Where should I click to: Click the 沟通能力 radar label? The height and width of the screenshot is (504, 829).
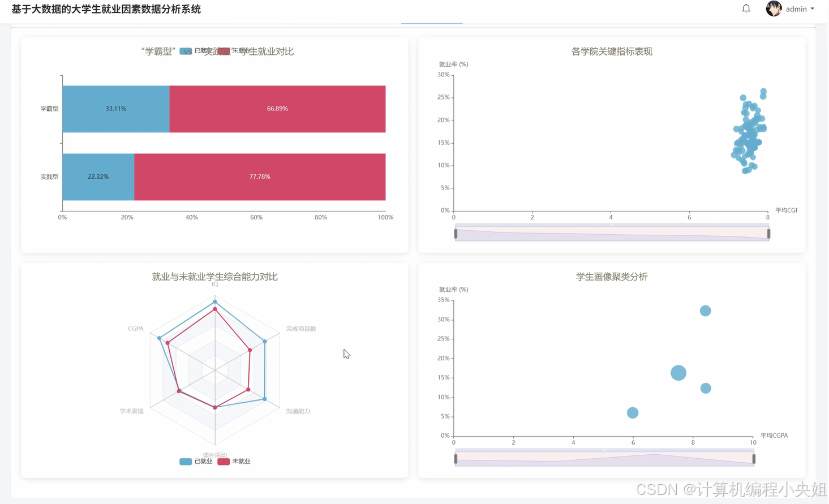coord(298,411)
